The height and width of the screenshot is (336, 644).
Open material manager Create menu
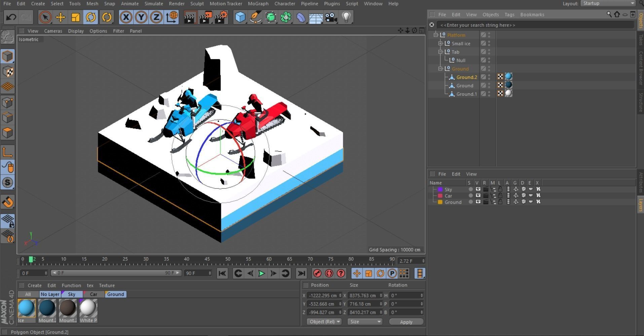pos(35,286)
